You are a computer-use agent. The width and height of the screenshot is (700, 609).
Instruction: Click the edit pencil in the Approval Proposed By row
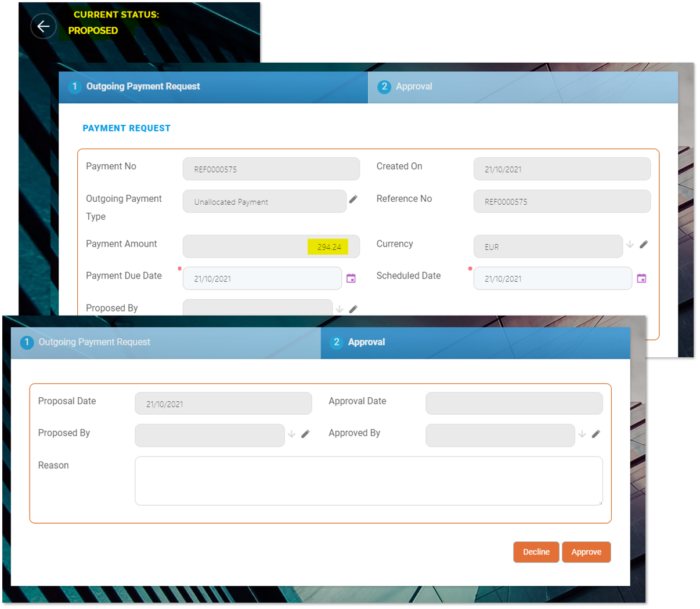[x=305, y=434]
